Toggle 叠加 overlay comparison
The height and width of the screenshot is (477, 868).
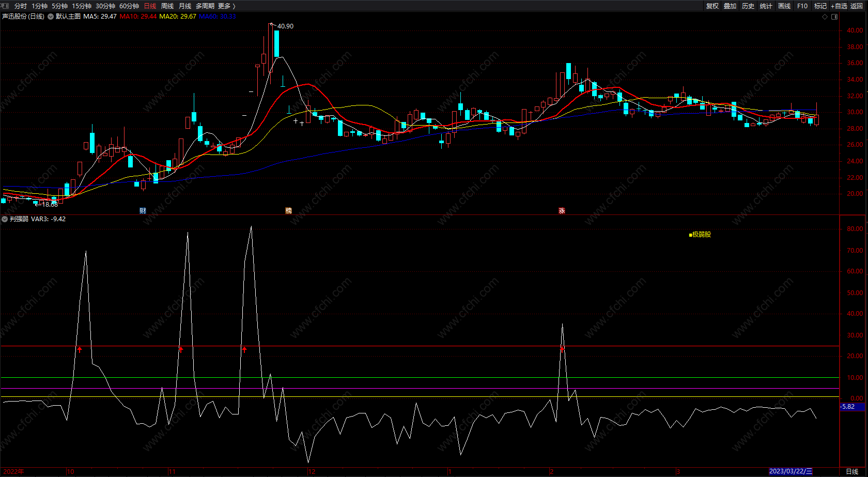click(730, 6)
